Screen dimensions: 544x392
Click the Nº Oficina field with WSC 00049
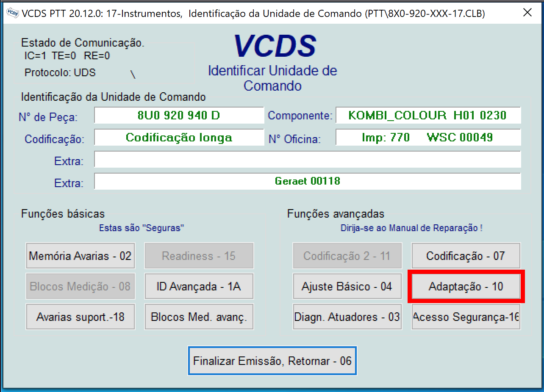pos(427,137)
